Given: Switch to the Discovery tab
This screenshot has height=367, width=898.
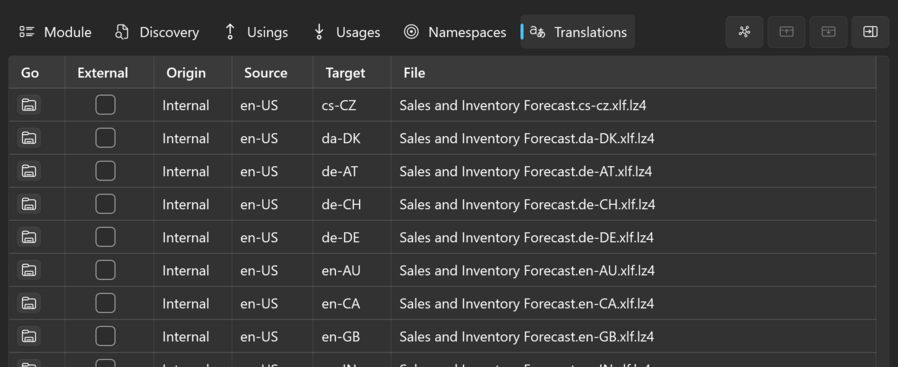Looking at the screenshot, I should pos(156,32).
